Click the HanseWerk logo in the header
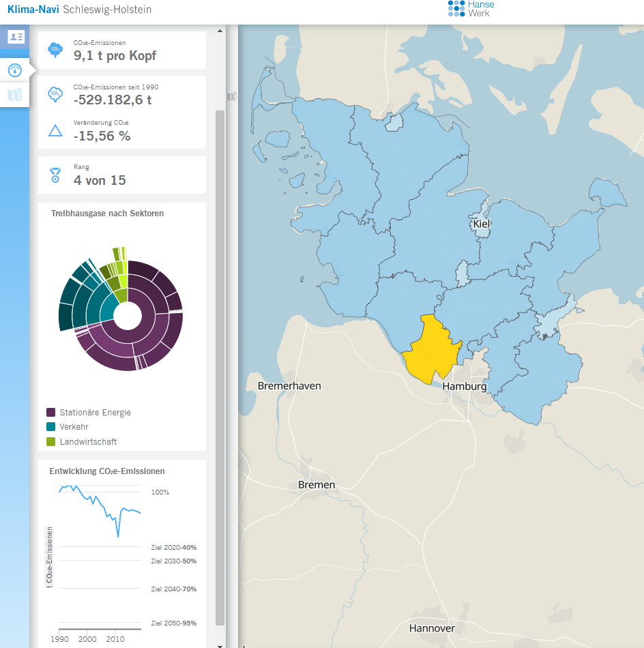Viewport: 644px width, 648px height. (x=471, y=9)
